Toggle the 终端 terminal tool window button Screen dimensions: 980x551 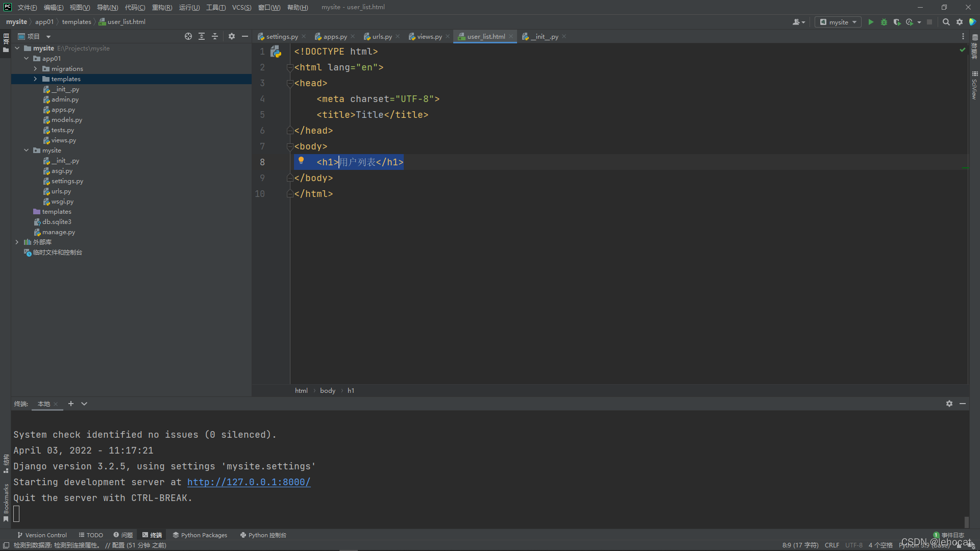pyautogui.click(x=152, y=535)
